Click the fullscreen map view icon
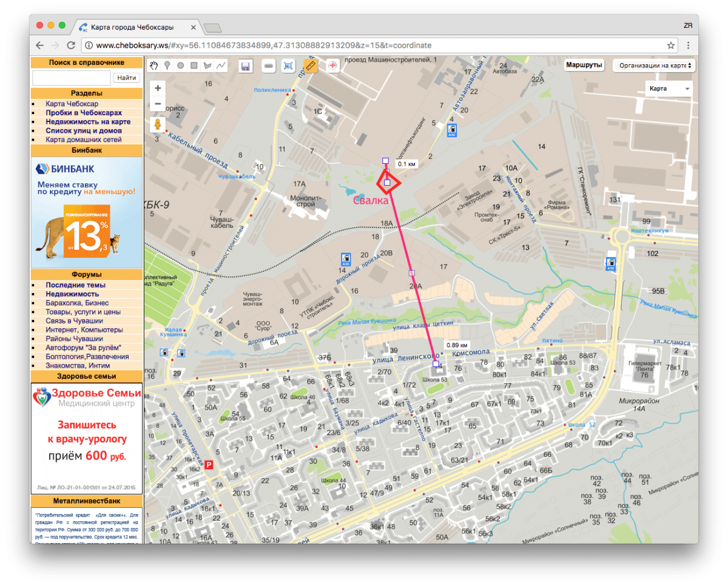This screenshot has height=585, width=728. click(x=289, y=66)
